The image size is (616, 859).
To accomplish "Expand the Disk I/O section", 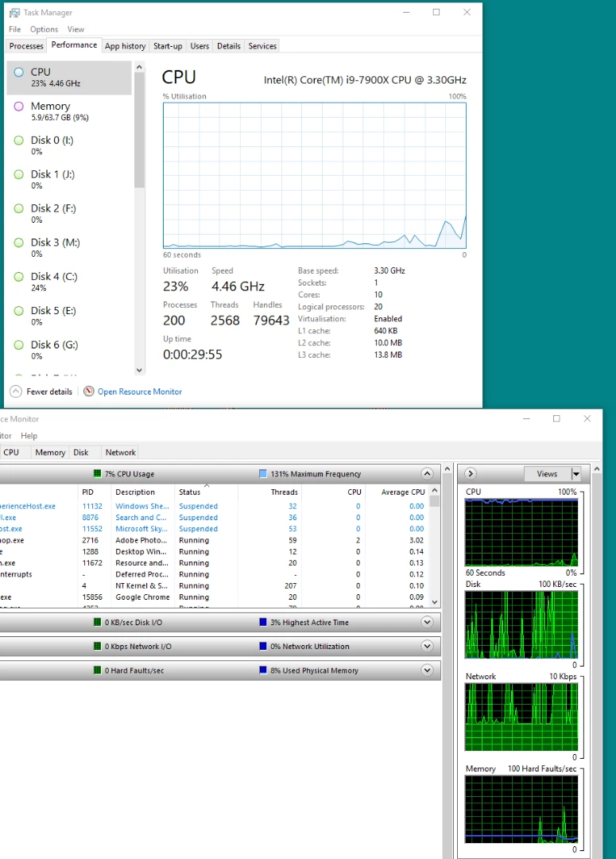I will 427,622.
